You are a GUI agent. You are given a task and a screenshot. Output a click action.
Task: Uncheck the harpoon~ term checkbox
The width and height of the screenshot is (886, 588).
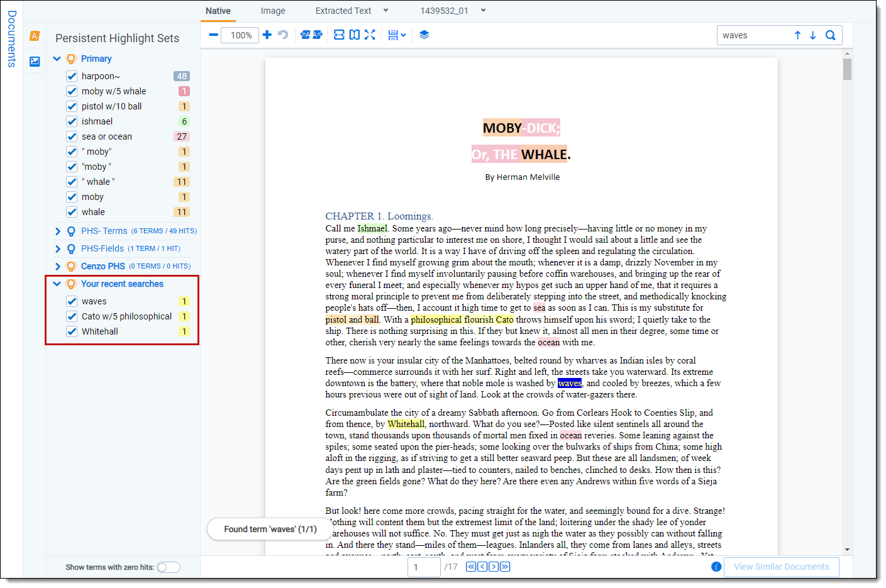[72, 76]
